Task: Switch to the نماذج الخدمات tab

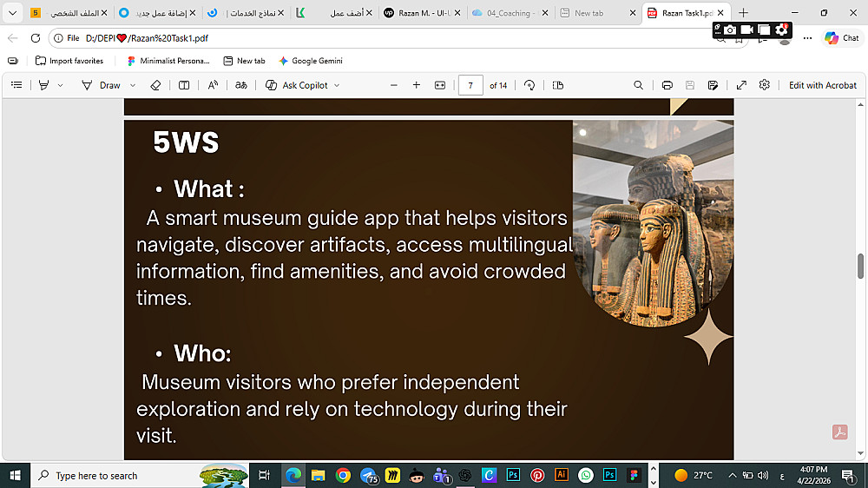Action: [x=246, y=13]
